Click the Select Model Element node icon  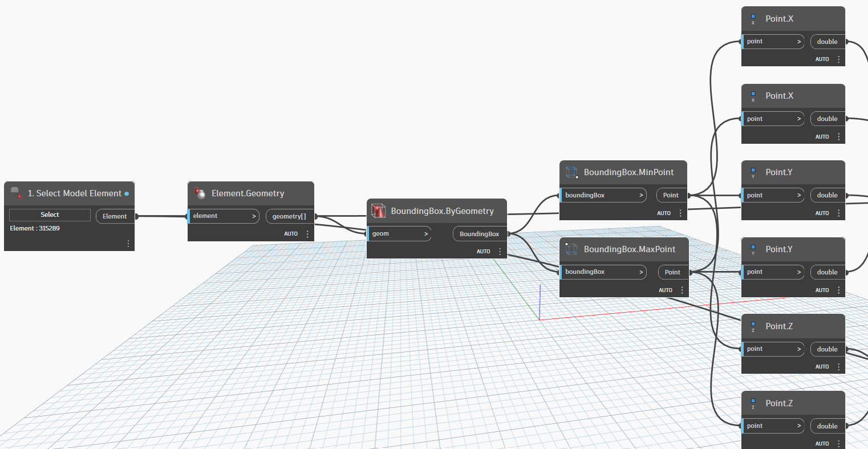pos(17,193)
